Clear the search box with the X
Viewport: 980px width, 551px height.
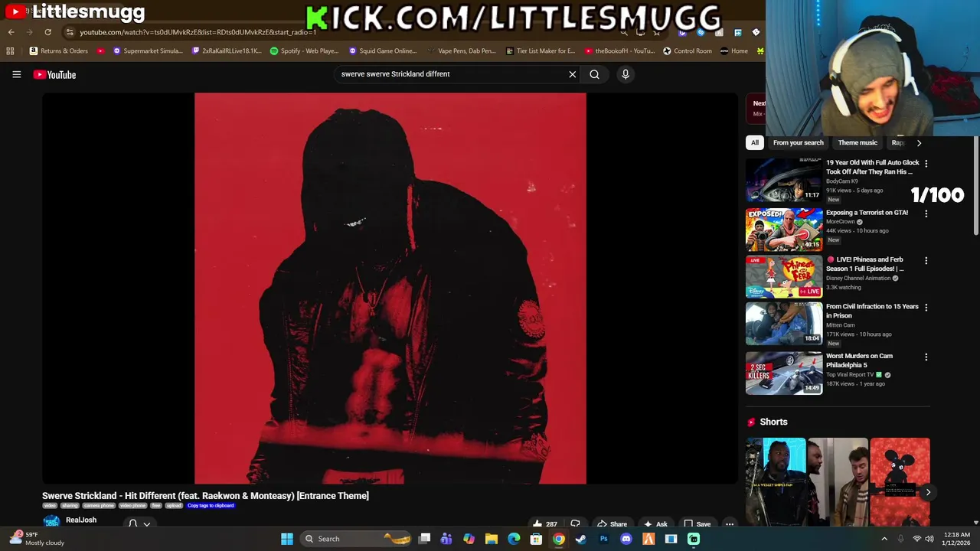(x=572, y=74)
